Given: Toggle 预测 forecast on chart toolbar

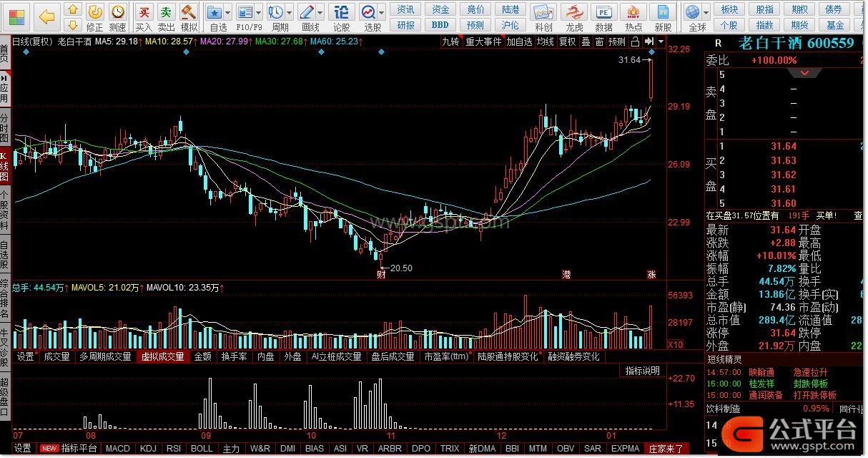Looking at the screenshot, I should [617, 42].
